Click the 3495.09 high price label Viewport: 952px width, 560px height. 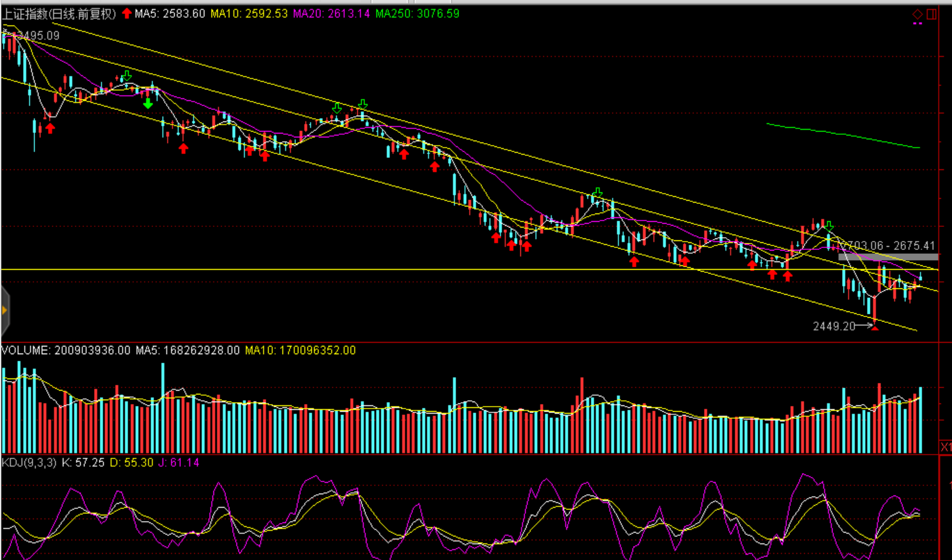pyautogui.click(x=37, y=36)
